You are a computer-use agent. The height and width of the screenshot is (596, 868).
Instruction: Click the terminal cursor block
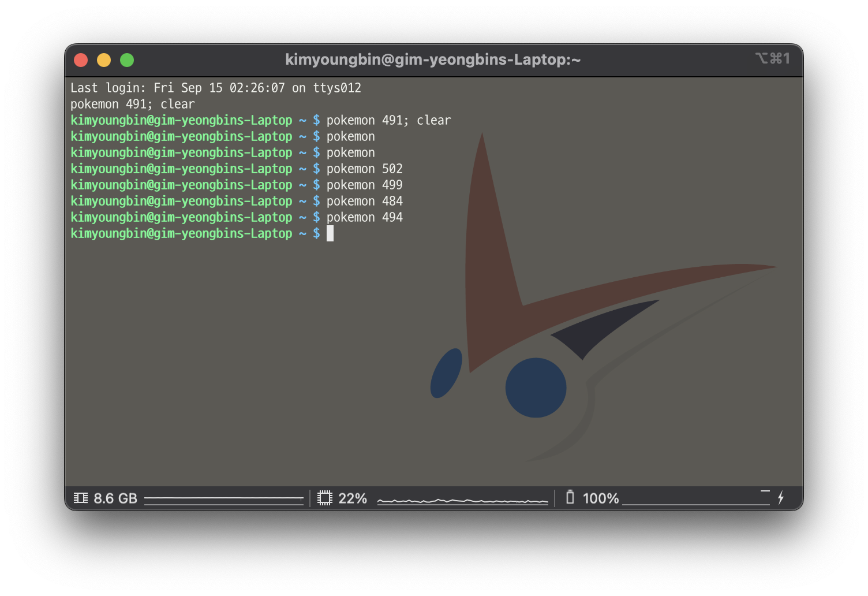[x=330, y=233]
